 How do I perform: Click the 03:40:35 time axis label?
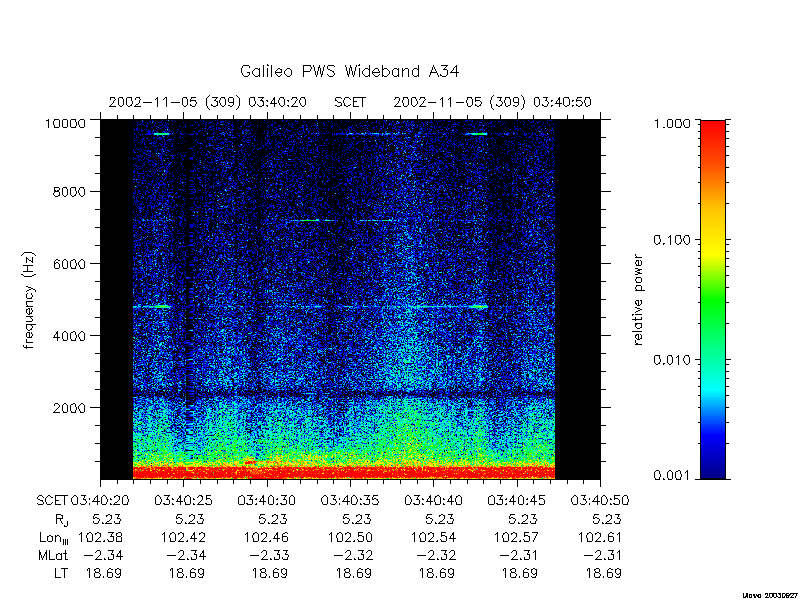pyautogui.click(x=350, y=501)
